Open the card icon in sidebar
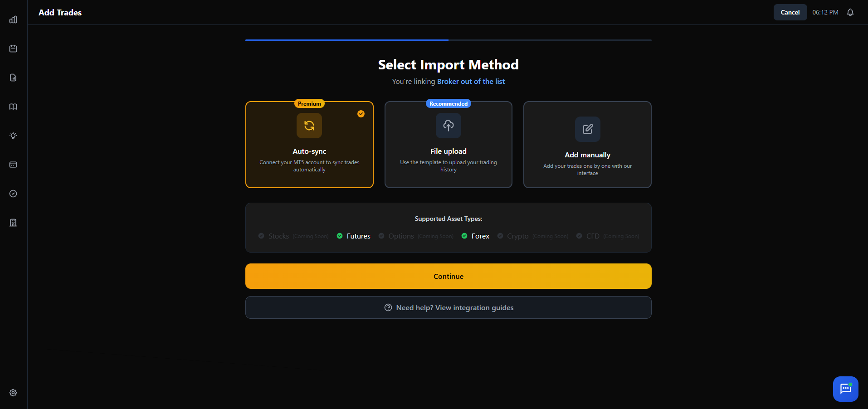Image resolution: width=868 pixels, height=409 pixels. (13, 165)
